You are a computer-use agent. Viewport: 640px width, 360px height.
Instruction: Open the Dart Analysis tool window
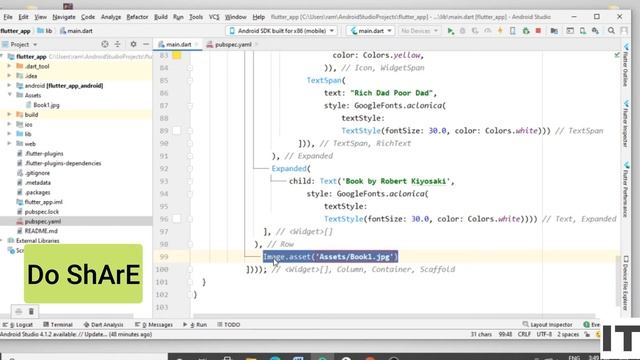[104, 324]
